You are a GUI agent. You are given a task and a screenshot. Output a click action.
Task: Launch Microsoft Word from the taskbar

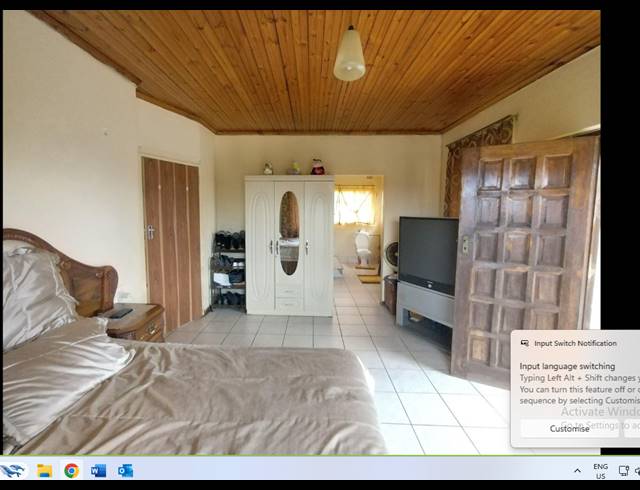coord(98,471)
